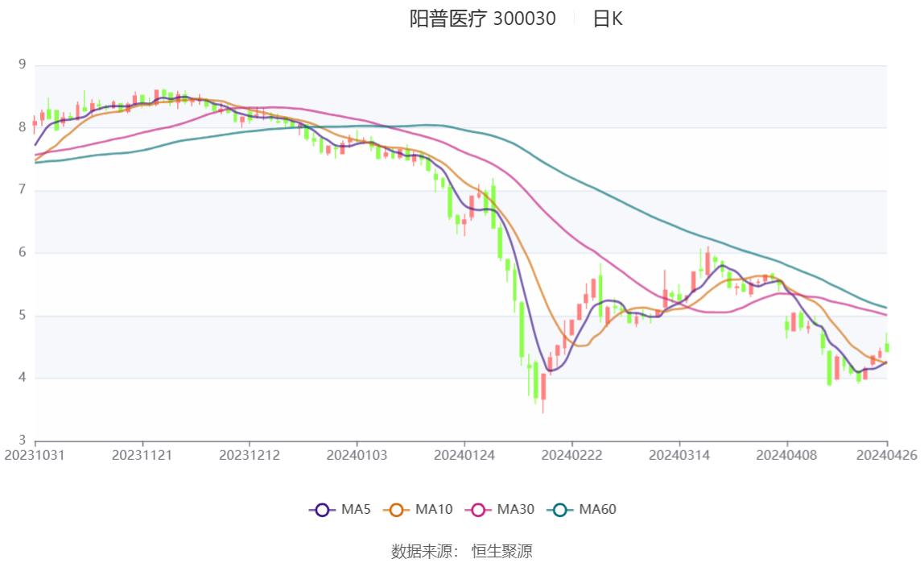Screen dimensions: 924x563
Task: Click the 日K chart type label
Action: [608, 19]
